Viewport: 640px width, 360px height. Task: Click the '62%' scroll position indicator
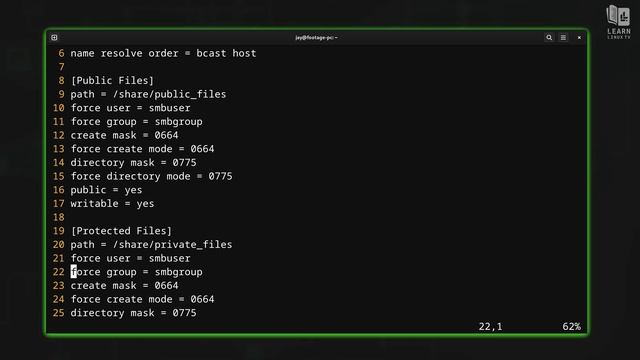(571, 327)
